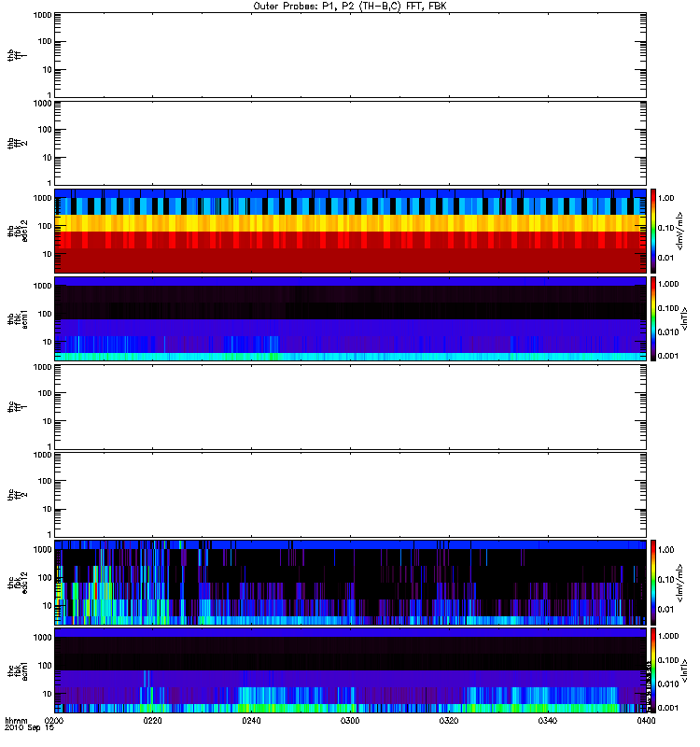Click the '0200' time axis label
The height and width of the screenshot is (747, 700).
[54, 721]
